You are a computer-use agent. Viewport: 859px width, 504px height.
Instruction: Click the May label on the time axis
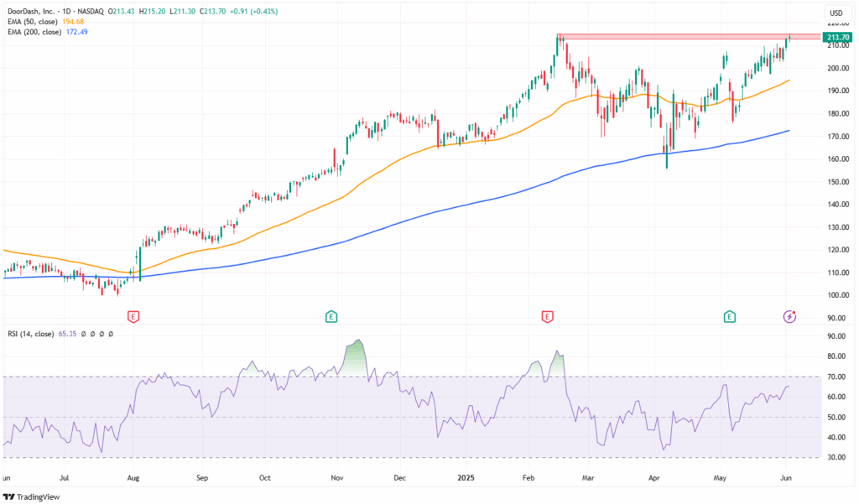(x=720, y=478)
